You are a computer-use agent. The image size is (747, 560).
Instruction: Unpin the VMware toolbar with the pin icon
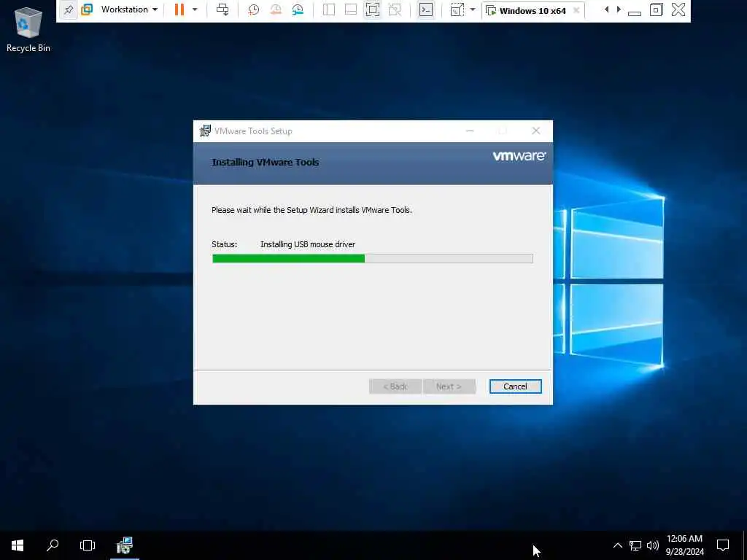coord(69,10)
